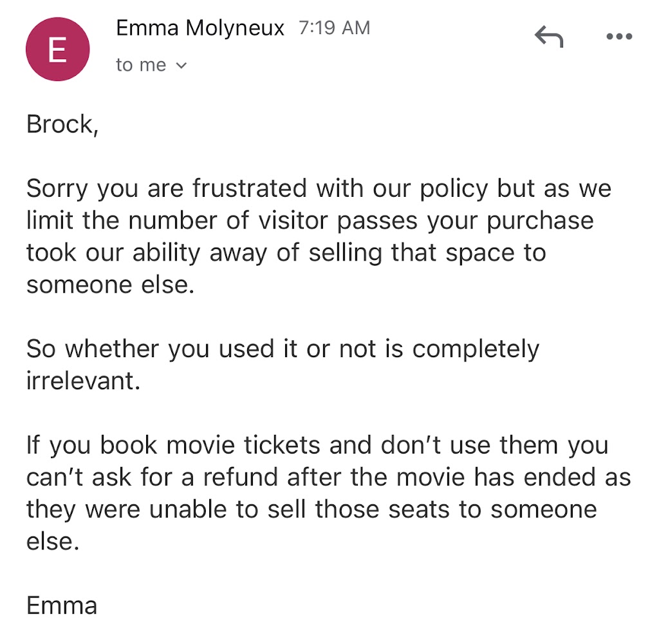Click the greeting 'Brock,'
This screenshot has width=659, height=644.
coord(62,124)
